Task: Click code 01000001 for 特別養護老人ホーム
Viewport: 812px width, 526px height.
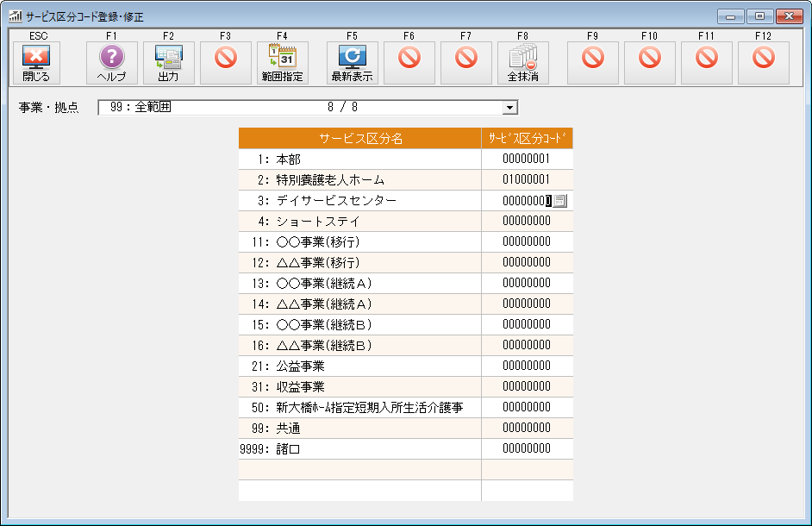Action: (x=528, y=180)
